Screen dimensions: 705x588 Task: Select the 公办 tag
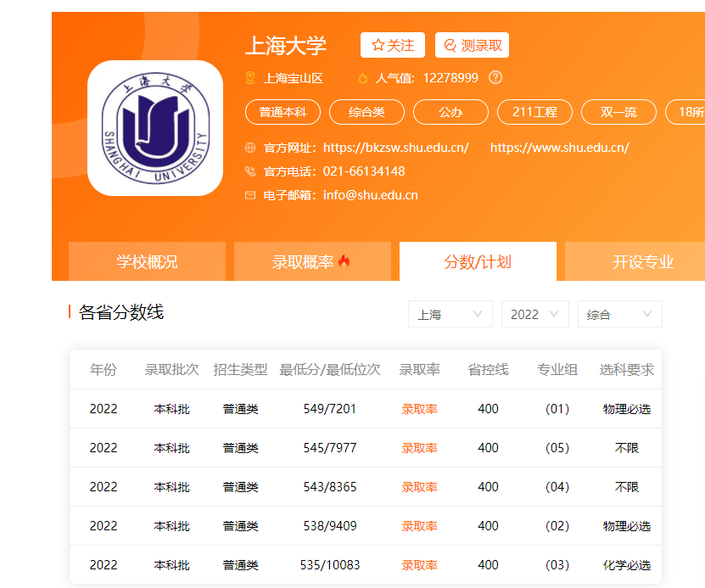tap(450, 112)
